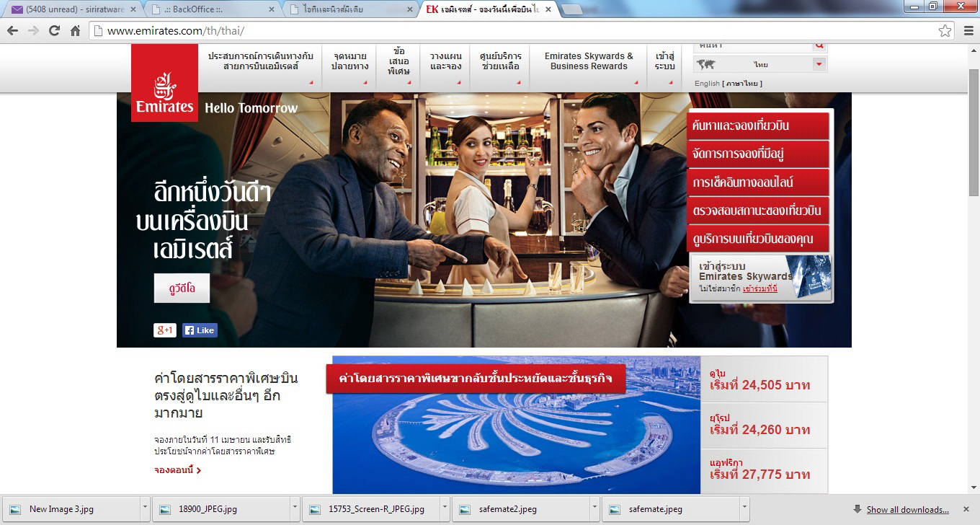Expand the ไทย country dropdown
980x525 pixels.
point(819,64)
